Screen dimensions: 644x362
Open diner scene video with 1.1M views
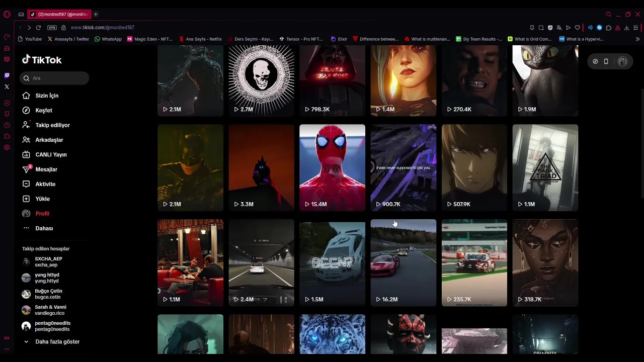tap(190, 262)
